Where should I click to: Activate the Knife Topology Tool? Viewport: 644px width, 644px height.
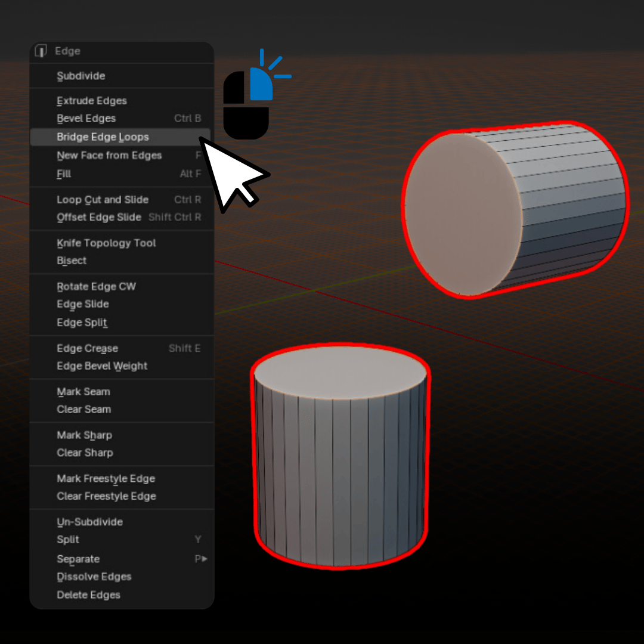(122, 243)
